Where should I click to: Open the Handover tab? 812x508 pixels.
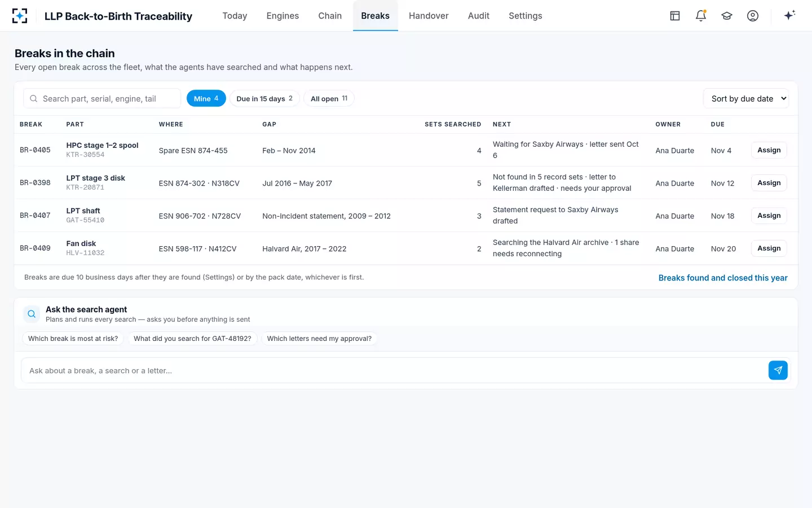click(x=429, y=16)
